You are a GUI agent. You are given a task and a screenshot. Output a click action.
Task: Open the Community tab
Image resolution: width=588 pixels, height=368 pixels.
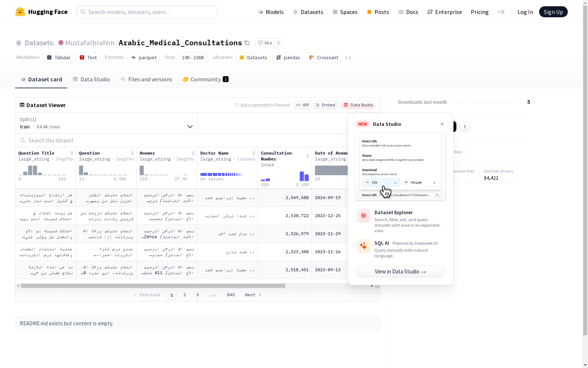point(205,79)
